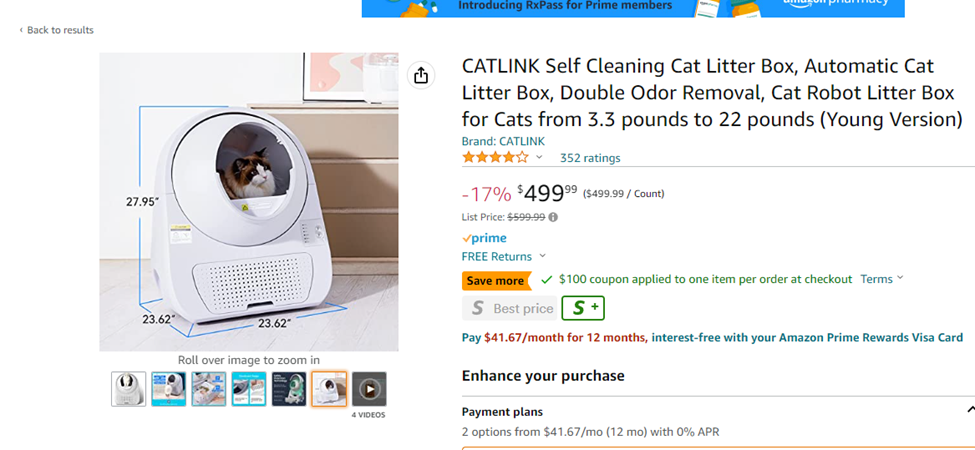This screenshot has width=975, height=450.
Task: Go back to results
Action: click(57, 30)
